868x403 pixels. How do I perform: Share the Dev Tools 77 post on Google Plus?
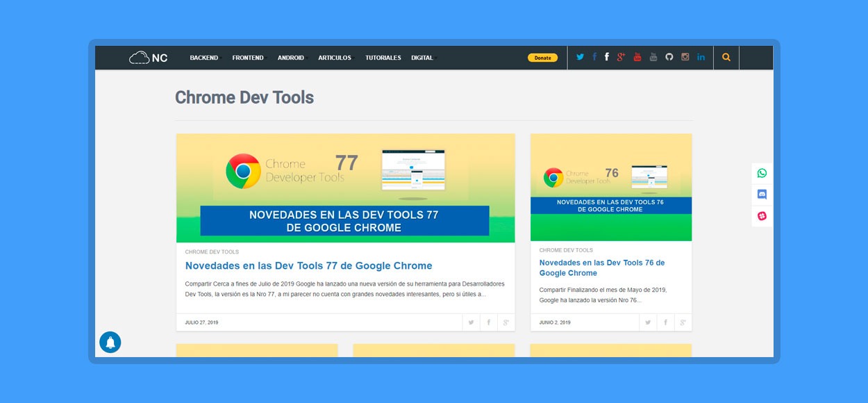(506, 322)
